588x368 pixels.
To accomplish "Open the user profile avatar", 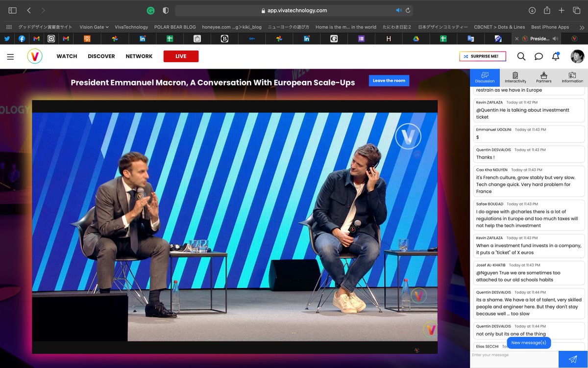I will point(577,56).
